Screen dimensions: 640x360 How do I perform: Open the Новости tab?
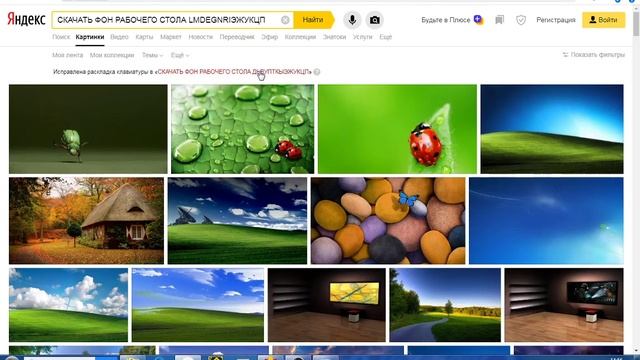pos(200,37)
